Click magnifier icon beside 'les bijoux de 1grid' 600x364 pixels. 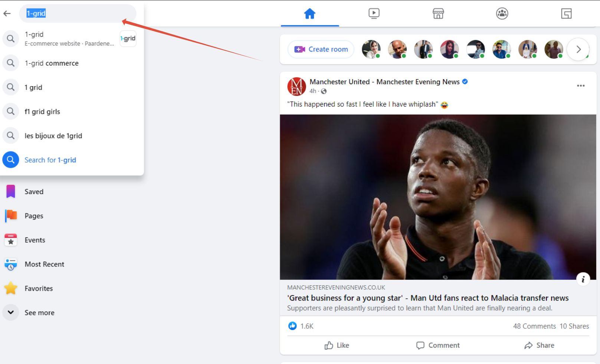[11, 136]
